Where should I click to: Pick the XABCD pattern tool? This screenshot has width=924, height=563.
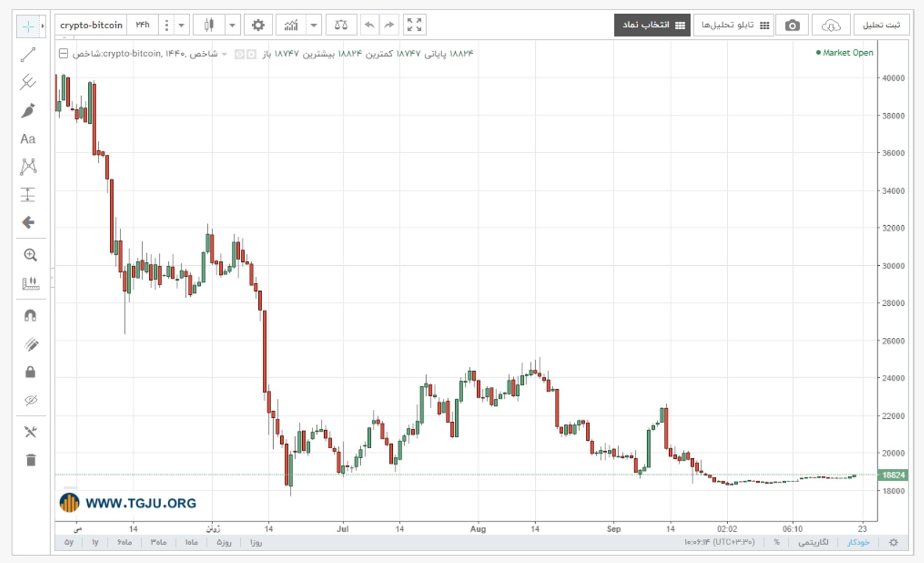pyautogui.click(x=28, y=167)
